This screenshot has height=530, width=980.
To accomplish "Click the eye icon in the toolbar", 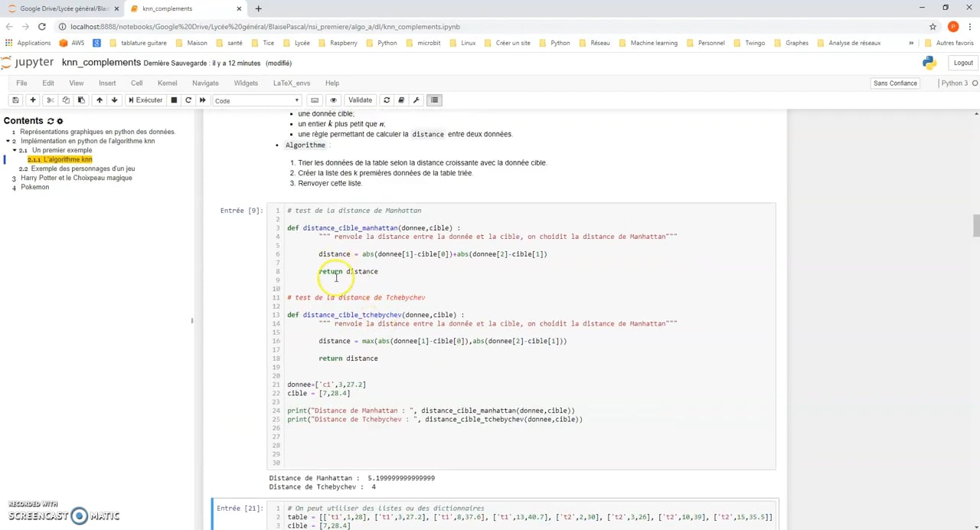I will pos(333,100).
